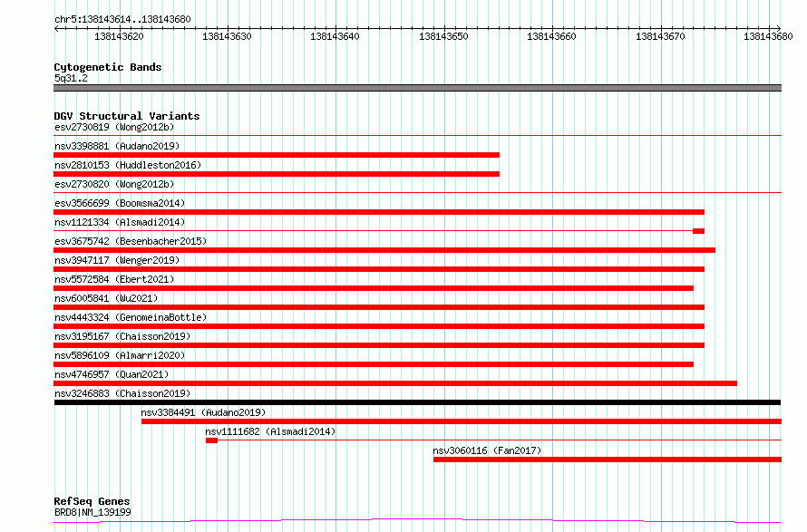Open variant nsv1121334 (Alsmadi2014)
807x532 pixels.
coord(120,222)
